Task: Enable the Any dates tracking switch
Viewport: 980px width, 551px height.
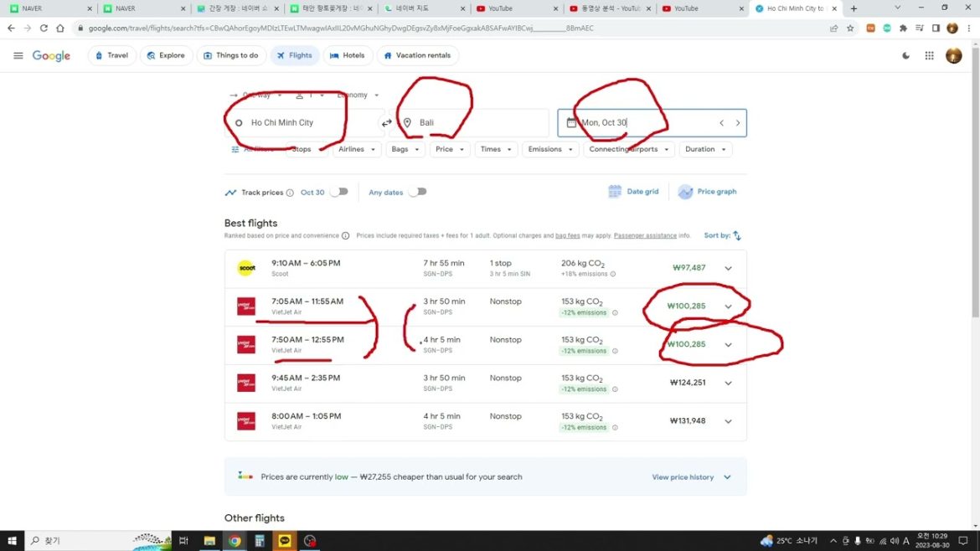Action: pos(416,192)
